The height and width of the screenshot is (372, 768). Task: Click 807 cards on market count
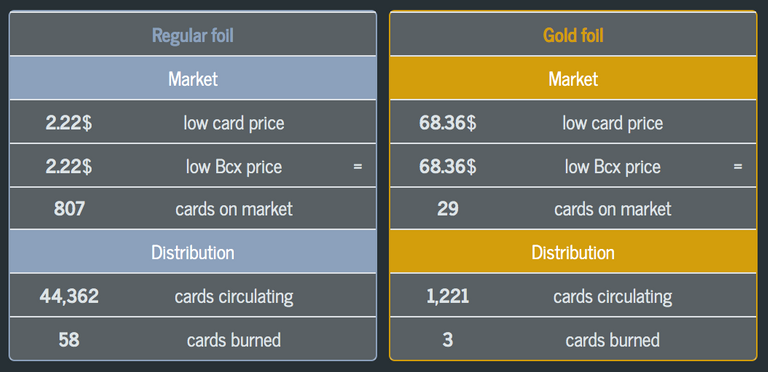tap(69, 209)
